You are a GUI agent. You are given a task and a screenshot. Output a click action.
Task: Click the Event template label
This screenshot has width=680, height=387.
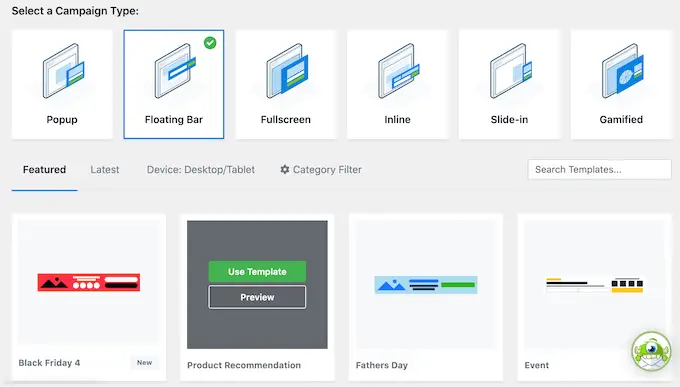[536, 365]
